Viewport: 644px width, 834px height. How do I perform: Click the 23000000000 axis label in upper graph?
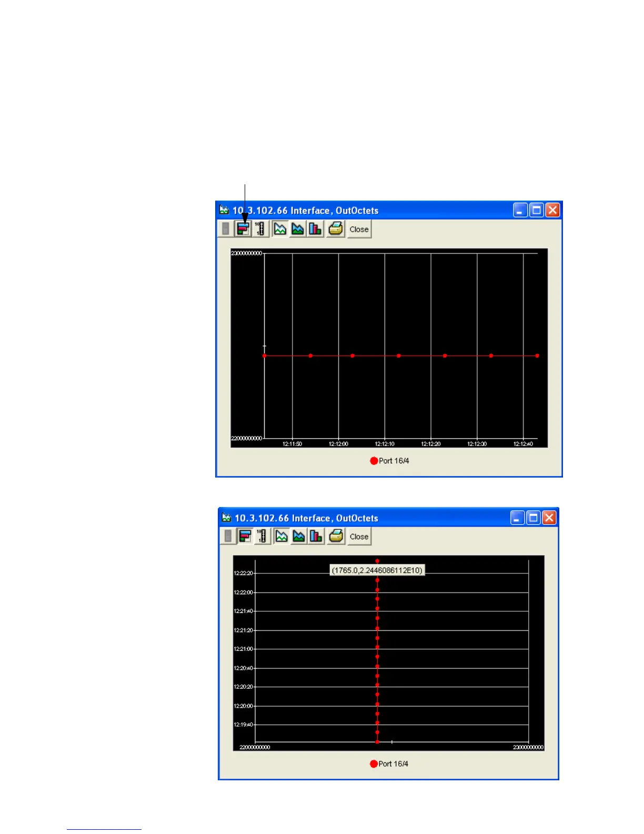pyautogui.click(x=246, y=253)
